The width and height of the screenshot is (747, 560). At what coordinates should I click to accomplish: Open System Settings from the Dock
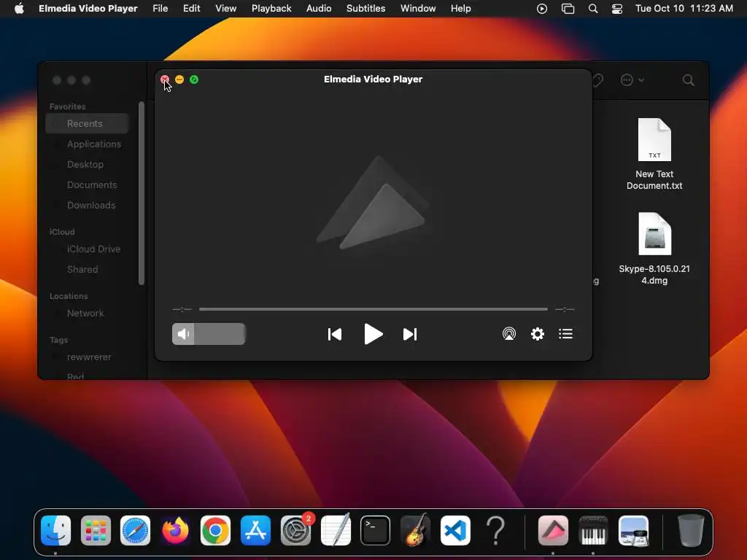click(x=295, y=530)
